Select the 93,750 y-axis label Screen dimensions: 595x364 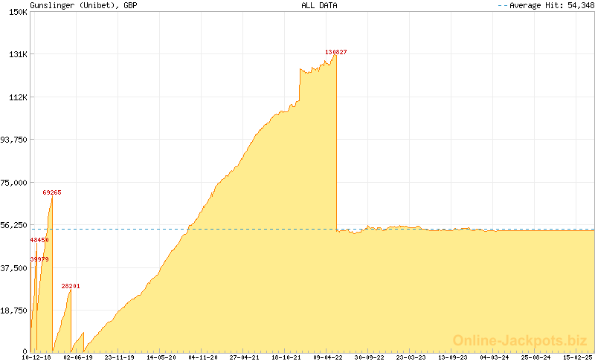click(15, 140)
